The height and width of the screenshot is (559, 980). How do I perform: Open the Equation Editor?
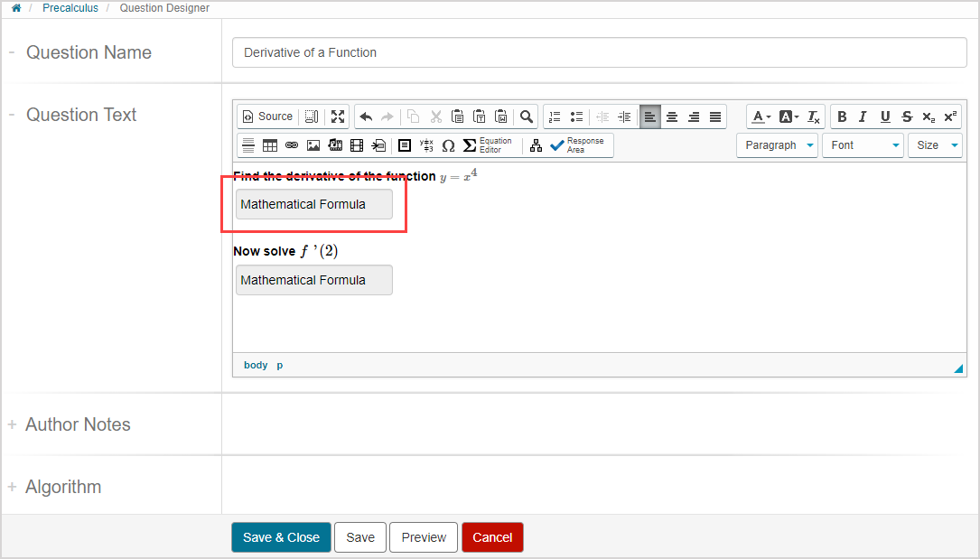(488, 145)
